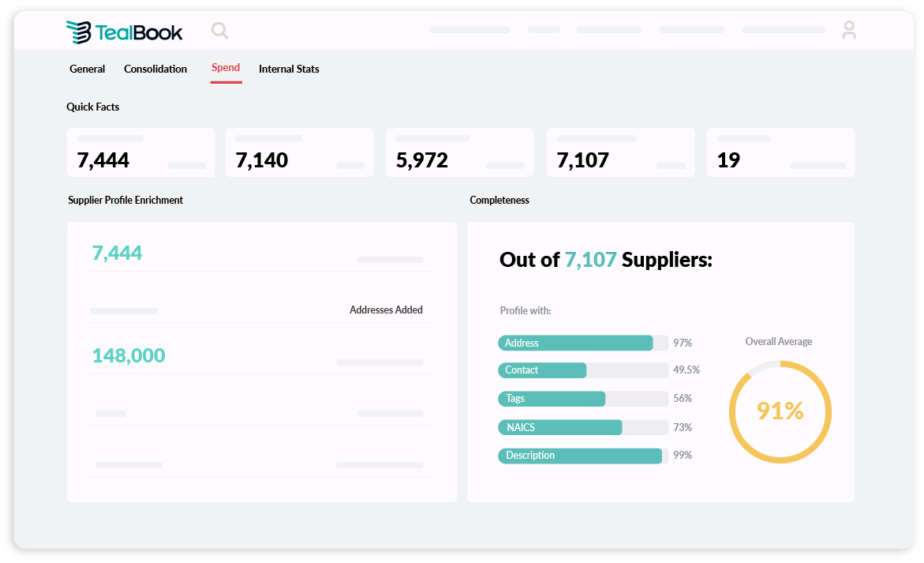Open the search magnifier icon
The image size is (924, 563).
pyautogui.click(x=219, y=30)
